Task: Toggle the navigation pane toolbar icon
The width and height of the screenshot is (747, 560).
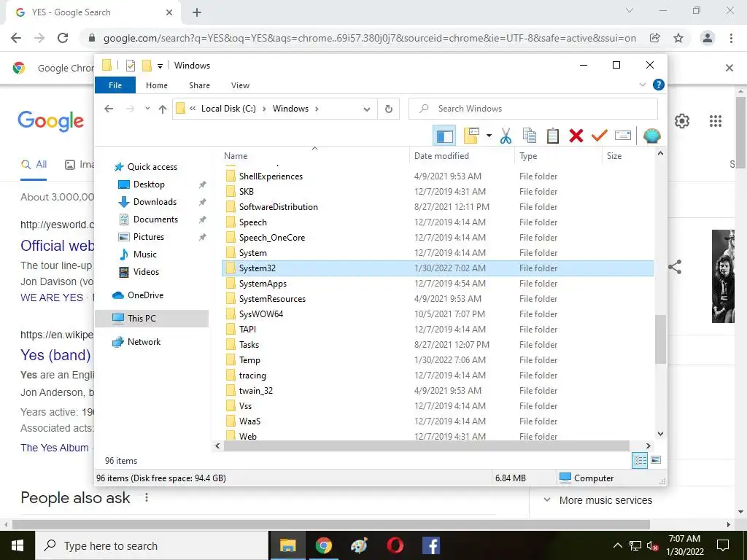Action: (444, 136)
